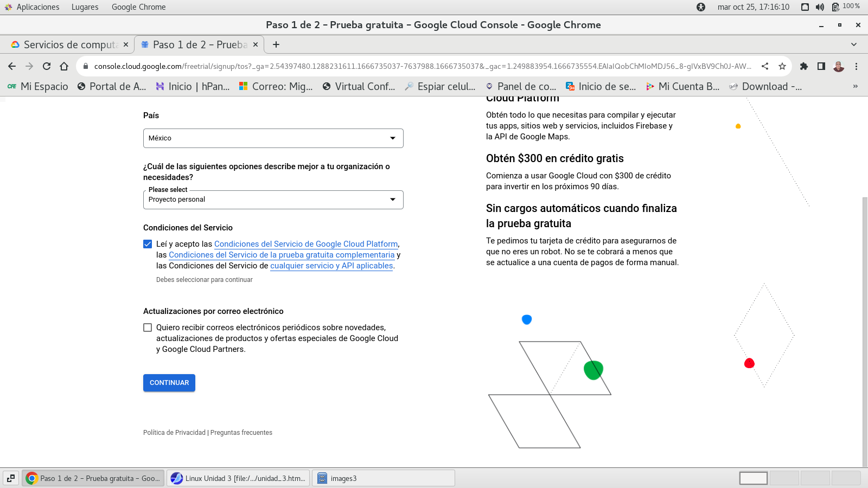
Task: Switch to the Servicios de computación tab
Action: (x=69, y=44)
